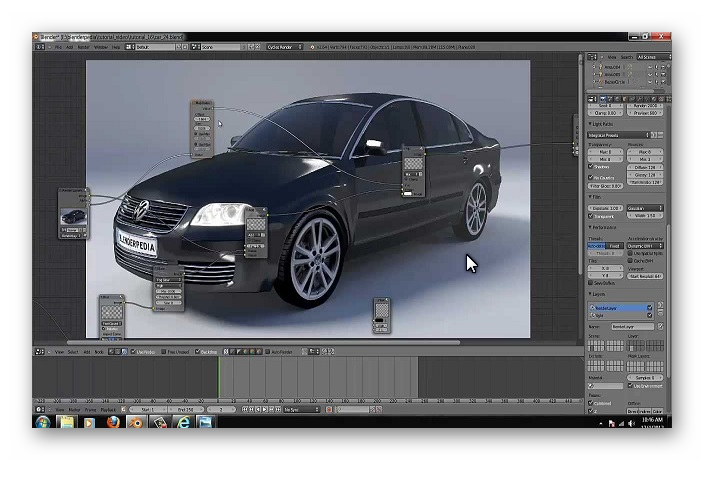Toggle the Save Buffers checkbox
The image size is (704, 485).
click(591, 283)
